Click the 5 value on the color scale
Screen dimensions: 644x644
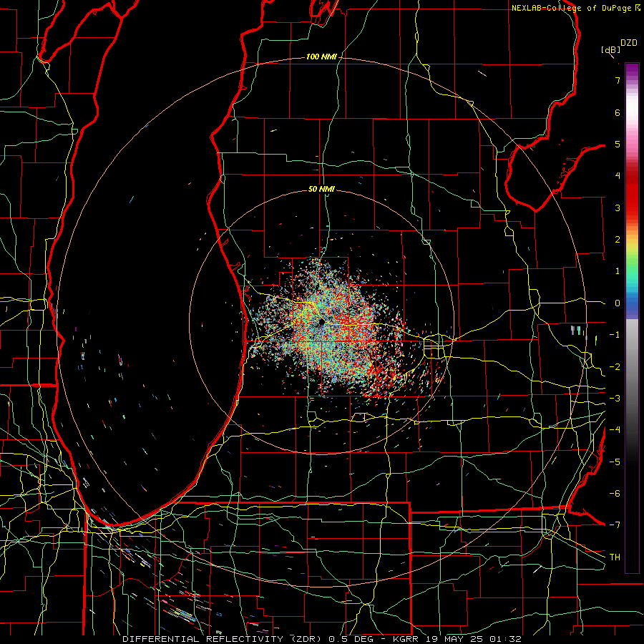coord(618,144)
